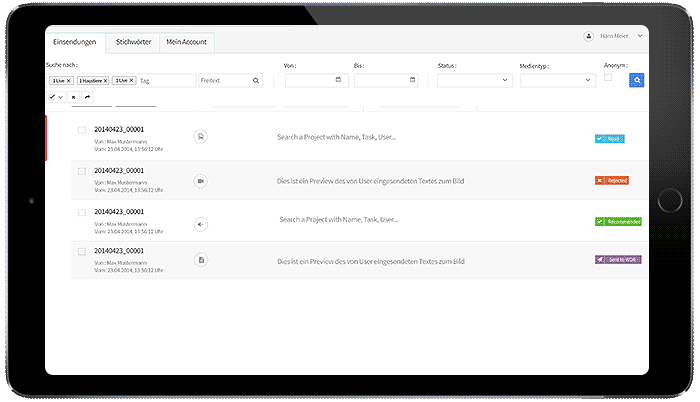Click 'Search a Project' text in Recommended row
The height and width of the screenshot is (402, 700).
click(338, 219)
